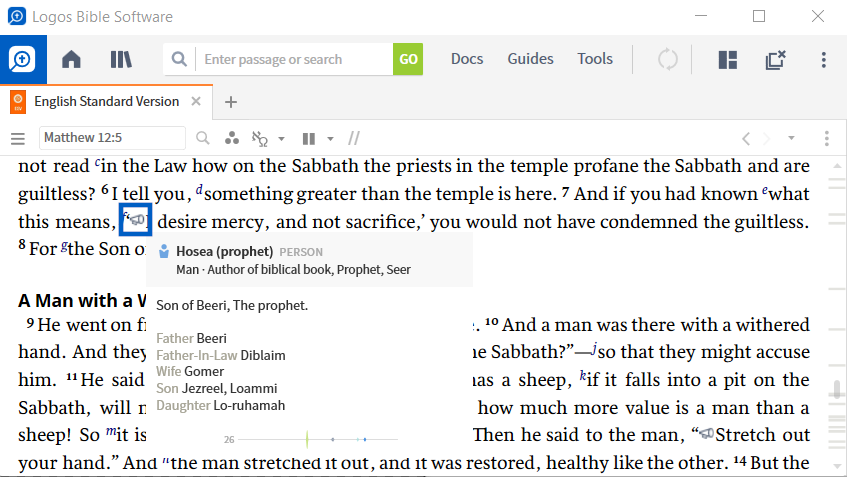This screenshot has height=477, width=847.
Task: Close the English Standard Version tab
Action: pos(196,102)
